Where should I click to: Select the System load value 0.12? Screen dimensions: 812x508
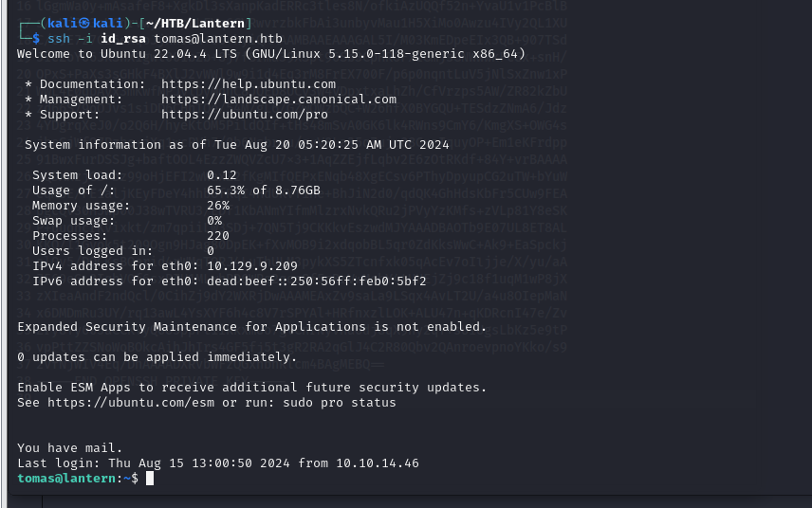[222, 175]
